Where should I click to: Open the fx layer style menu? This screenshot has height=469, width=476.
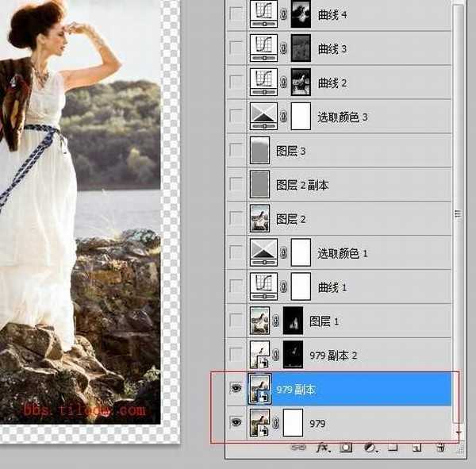[x=323, y=448]
